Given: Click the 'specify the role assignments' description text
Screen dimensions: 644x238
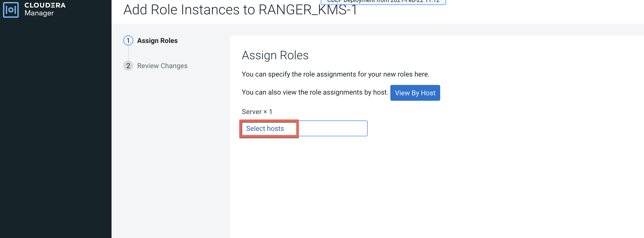Looking at the screenshot, I should [335, 74].
